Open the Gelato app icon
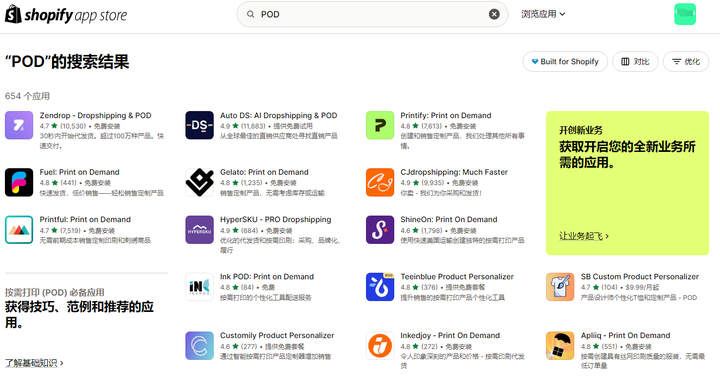The image size is (720, 380). coord(199,182)
